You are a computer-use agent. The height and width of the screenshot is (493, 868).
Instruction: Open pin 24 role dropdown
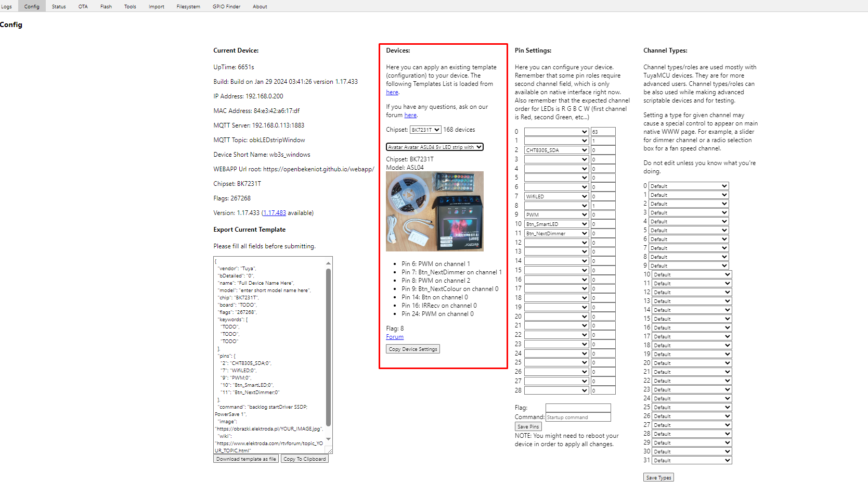556,353
